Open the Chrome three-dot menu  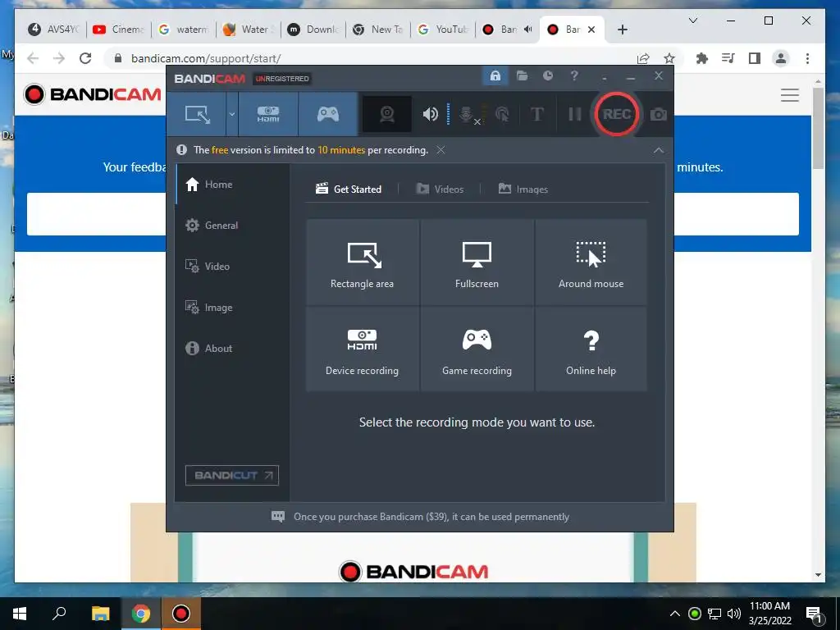tap(807, 58)
